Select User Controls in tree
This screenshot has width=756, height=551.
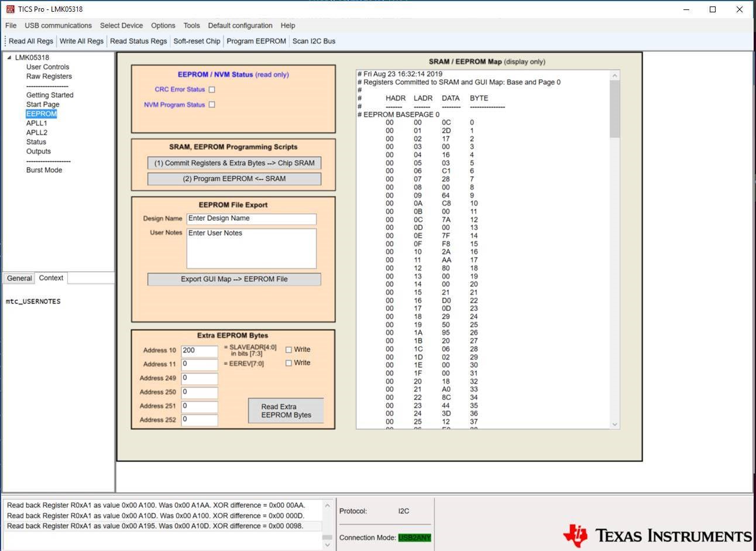[47, 67]
